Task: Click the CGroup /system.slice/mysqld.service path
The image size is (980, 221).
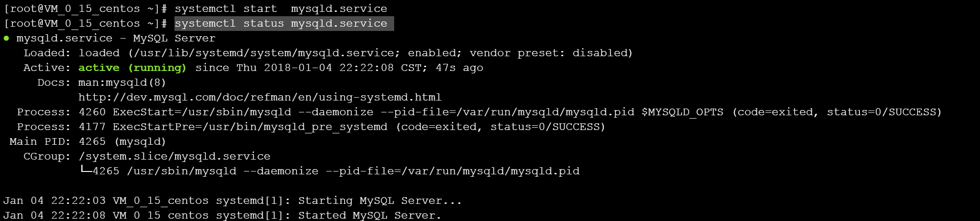Action: (x=174, y=156)
